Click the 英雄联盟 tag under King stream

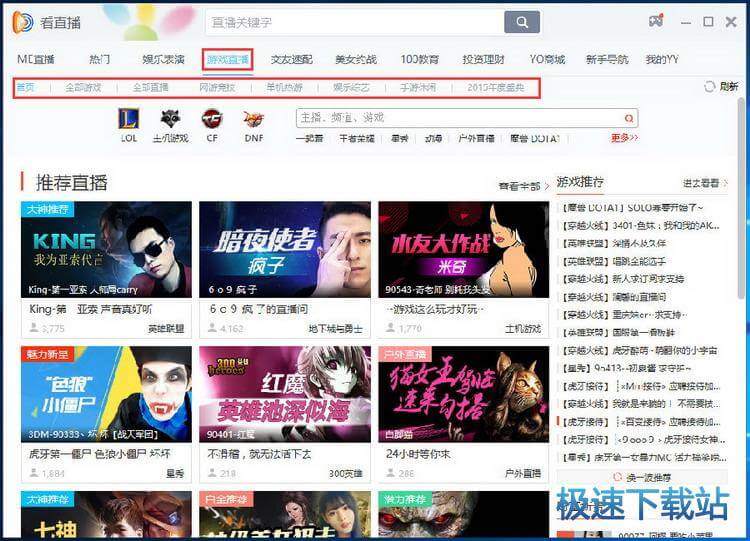tap(166, 329)
